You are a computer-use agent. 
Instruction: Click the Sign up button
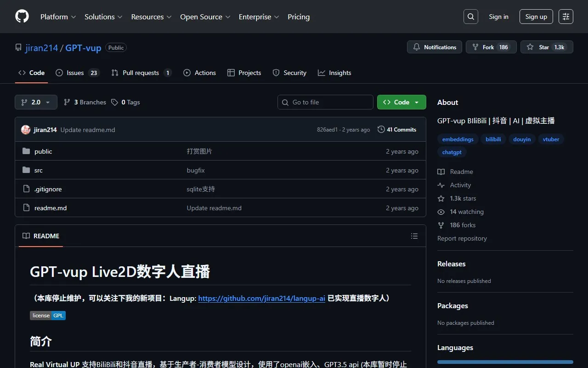(x=536, y=17)
